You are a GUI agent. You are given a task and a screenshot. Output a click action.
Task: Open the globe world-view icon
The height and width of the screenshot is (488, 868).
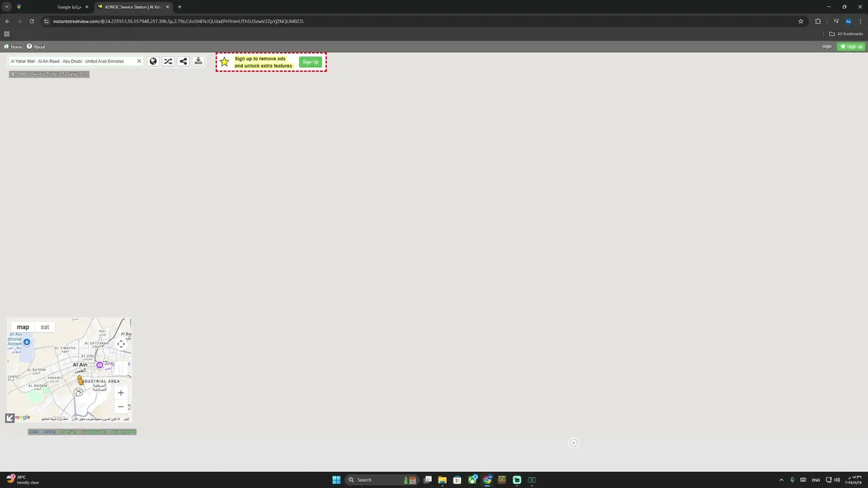pos(153,61)
